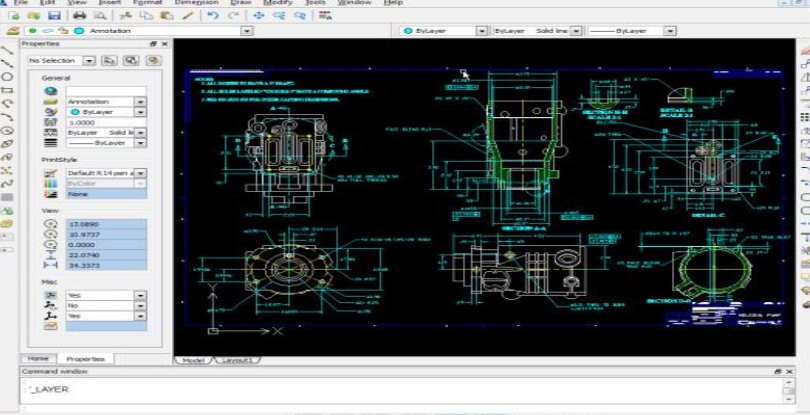Select the Hatch fill tool

[x=7, y=197]
